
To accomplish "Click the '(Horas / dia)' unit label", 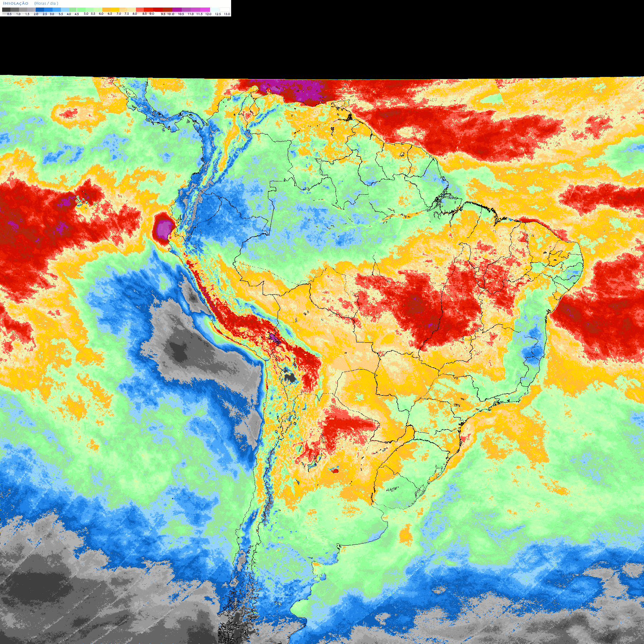I will tap(46, 3).
